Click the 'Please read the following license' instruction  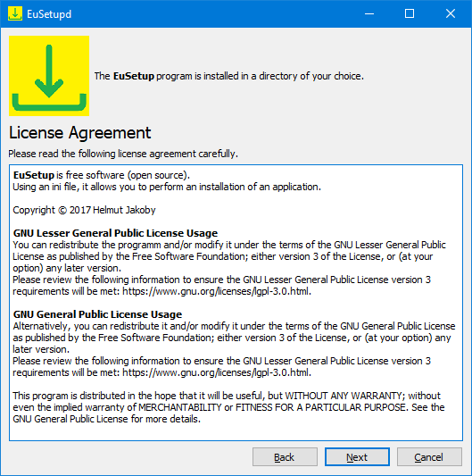(x=123, y=154)
